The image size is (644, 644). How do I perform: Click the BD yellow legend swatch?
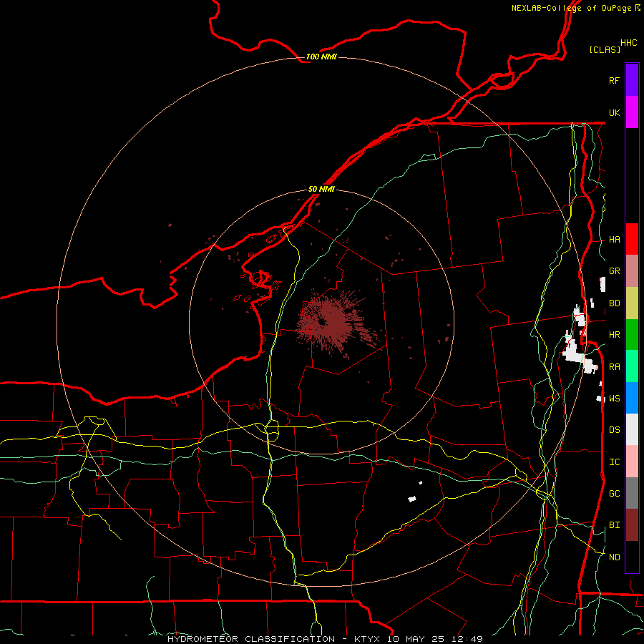(x=632, y=303)
